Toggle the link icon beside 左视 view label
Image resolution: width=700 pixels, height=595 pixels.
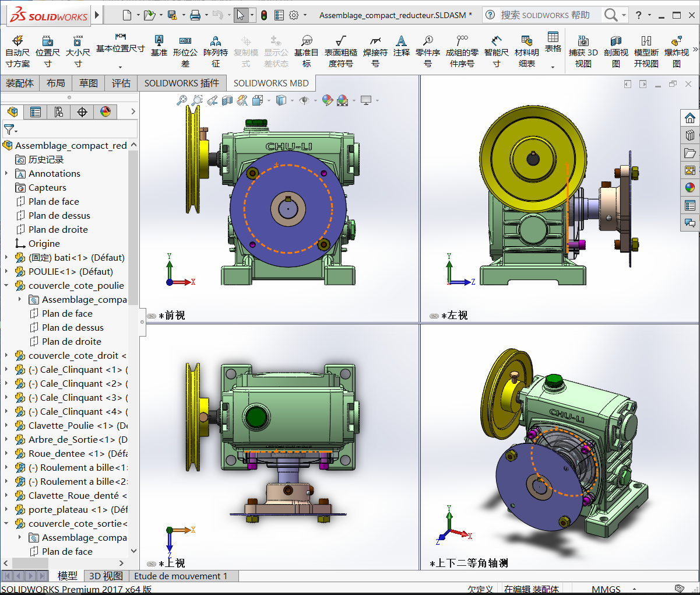pyautogui.click(x=434, y=316)
